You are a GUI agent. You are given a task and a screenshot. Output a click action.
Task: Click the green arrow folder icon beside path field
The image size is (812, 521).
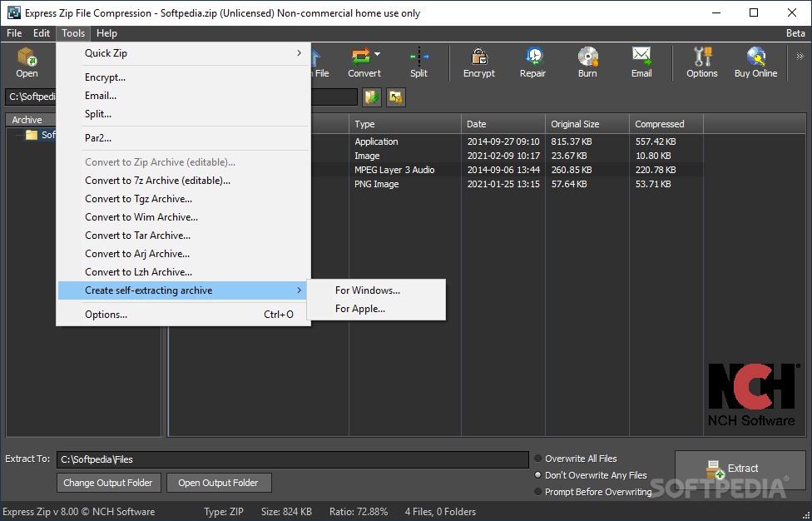(372, 97)
